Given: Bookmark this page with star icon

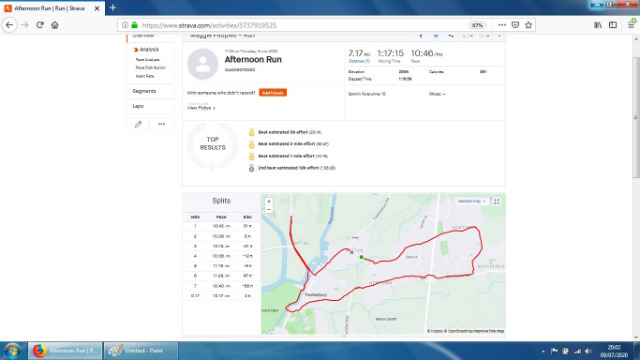Looking at the screenshot, I should (x=528, y=25).
